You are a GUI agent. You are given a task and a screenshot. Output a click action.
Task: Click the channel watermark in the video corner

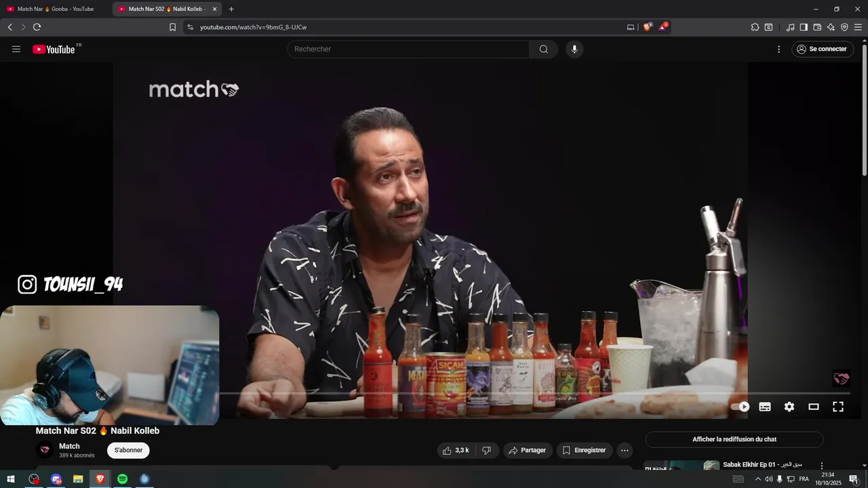pos(841,378)
